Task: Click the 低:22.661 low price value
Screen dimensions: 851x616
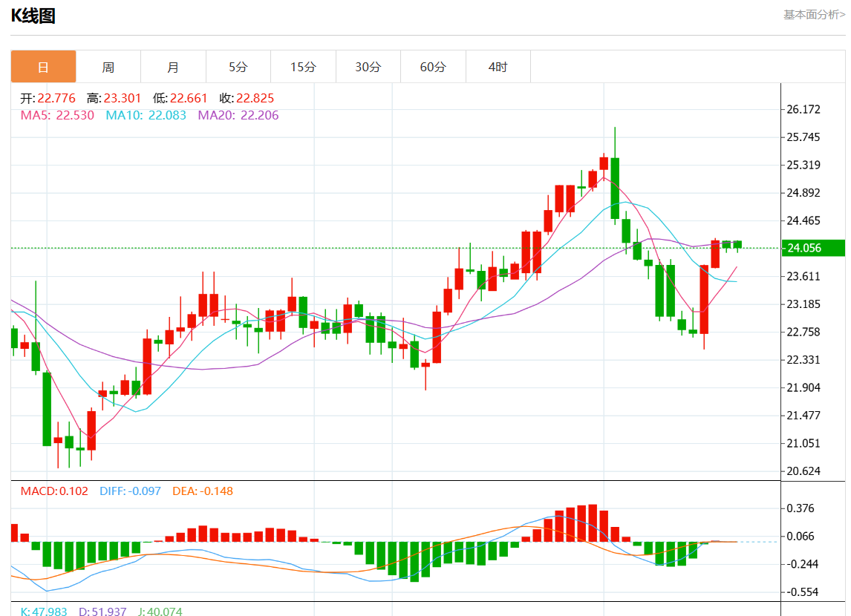Action: 180,98
